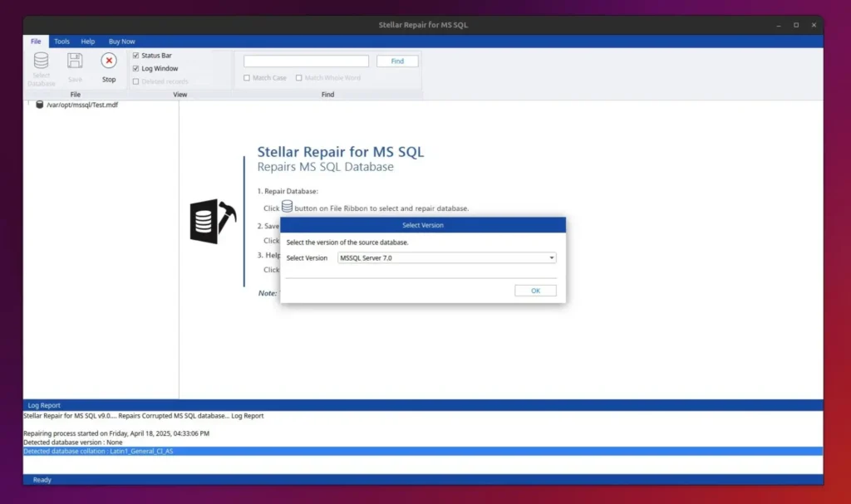This screenshot has width=851, height=504.
Task: Click the database icon in Select Version titlebar
Action: pos(288,208)
